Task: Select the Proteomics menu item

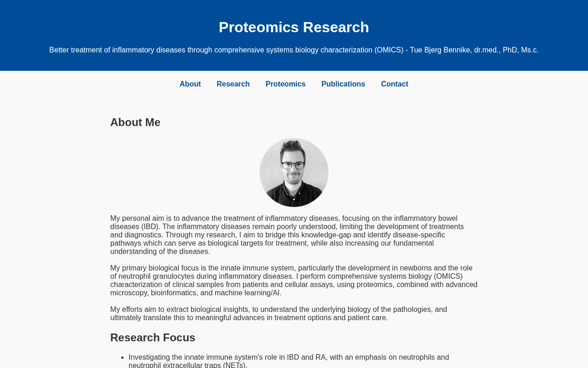Action: pyautogui.click(x=285, y=84)
